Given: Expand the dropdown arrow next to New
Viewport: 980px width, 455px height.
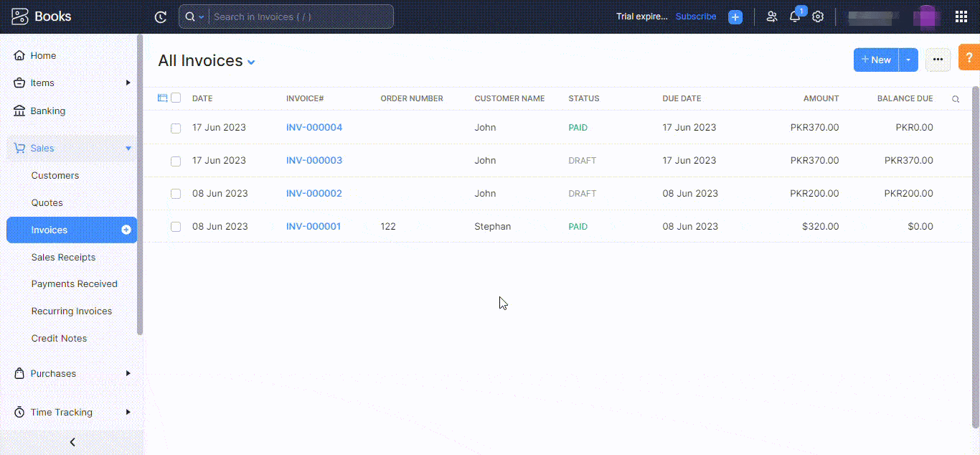Looking at the screenshot, I should [x=908, y=60].
